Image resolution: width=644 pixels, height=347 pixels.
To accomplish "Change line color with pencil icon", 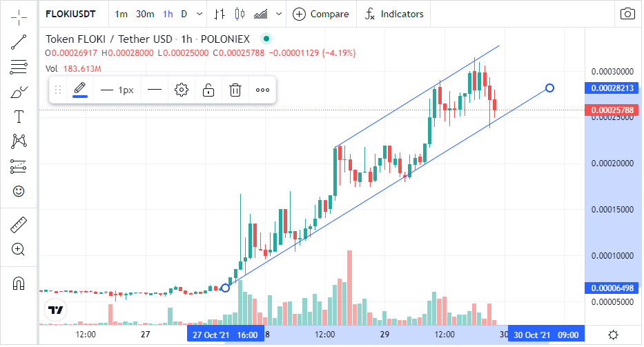I will pyautogui.click(x=79, y=90).
